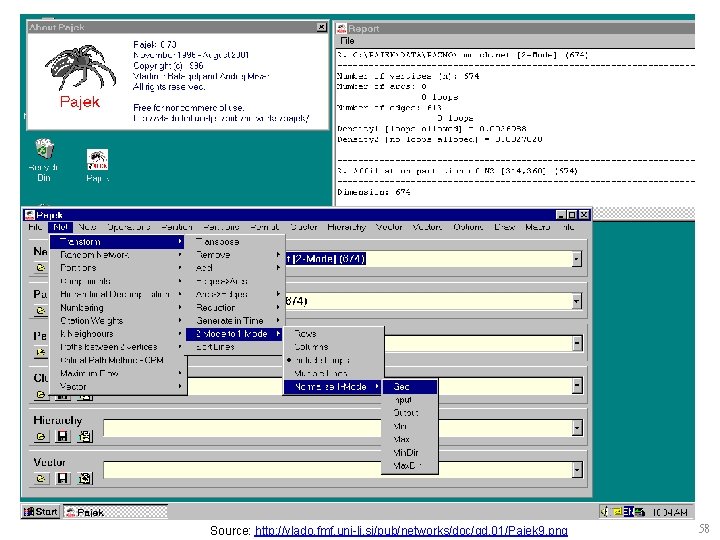Click the Report window title icon

[x=342, y=28]
